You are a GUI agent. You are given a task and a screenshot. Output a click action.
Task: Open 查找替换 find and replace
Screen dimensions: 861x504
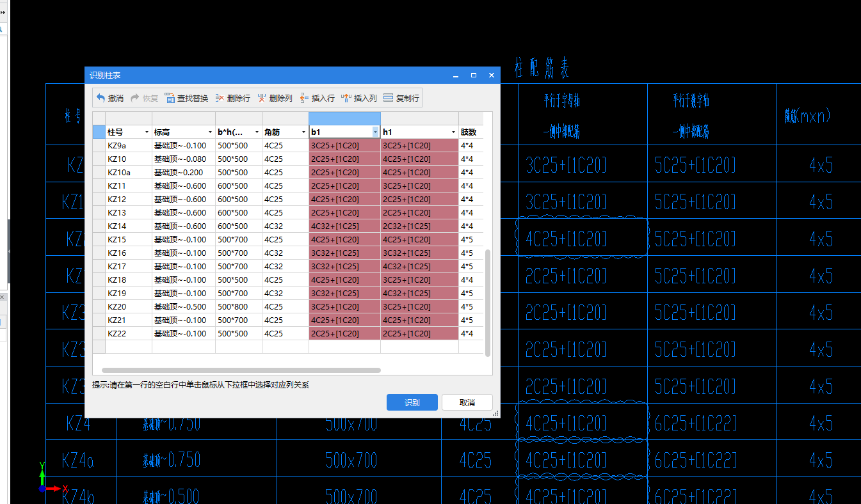186,98
